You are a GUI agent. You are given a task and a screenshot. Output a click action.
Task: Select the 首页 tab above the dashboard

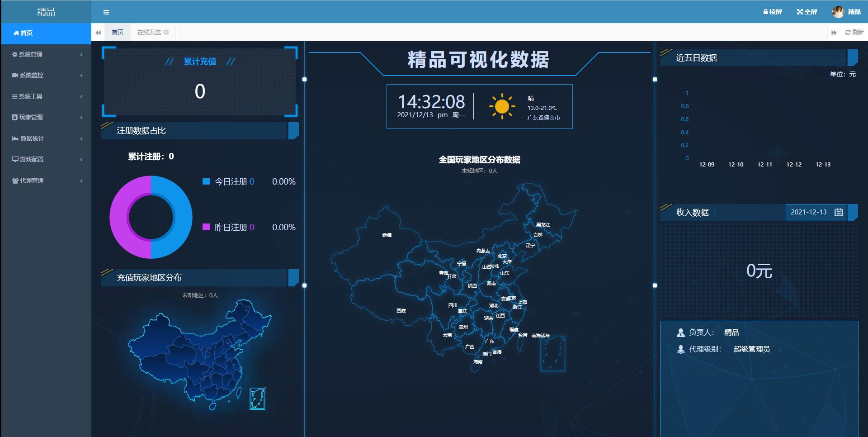pyautogui.click(x=117, y=32)
